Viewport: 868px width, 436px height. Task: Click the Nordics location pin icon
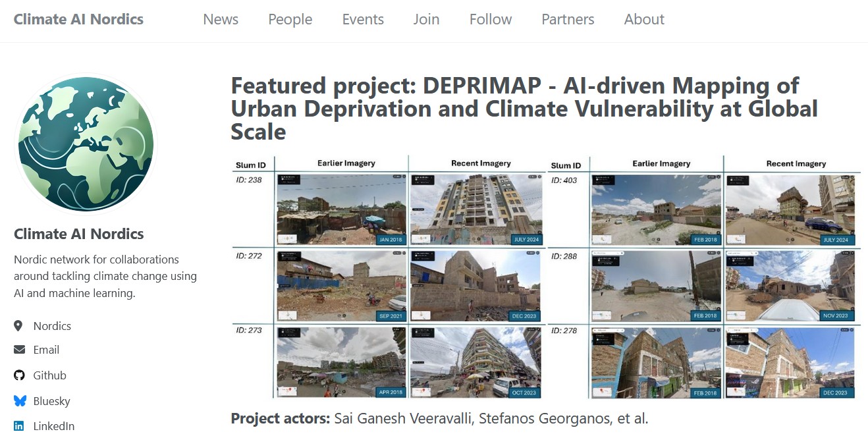coord(18,326)
